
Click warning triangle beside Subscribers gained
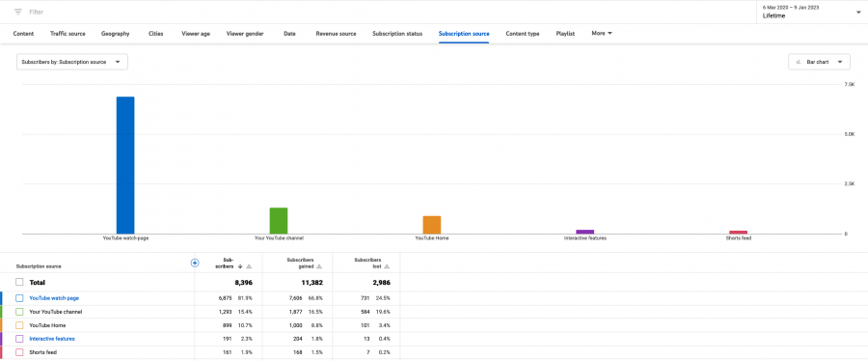click(x=319, y=266)
